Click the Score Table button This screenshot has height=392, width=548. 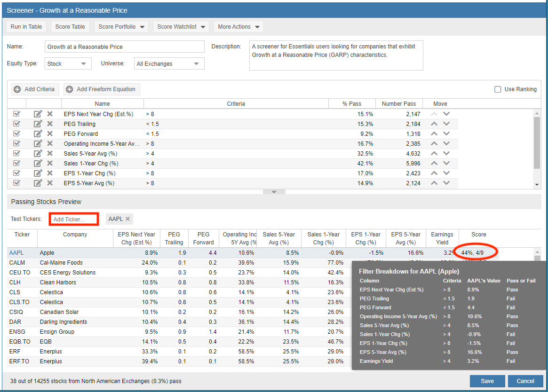tap(70, 26)
